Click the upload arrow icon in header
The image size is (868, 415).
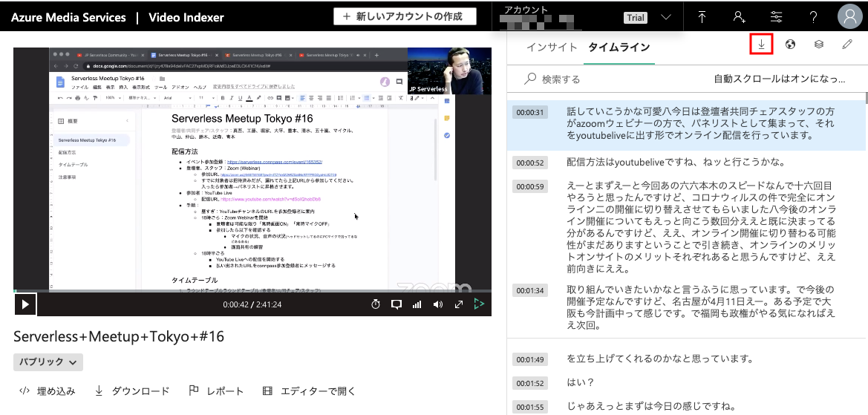702,16
